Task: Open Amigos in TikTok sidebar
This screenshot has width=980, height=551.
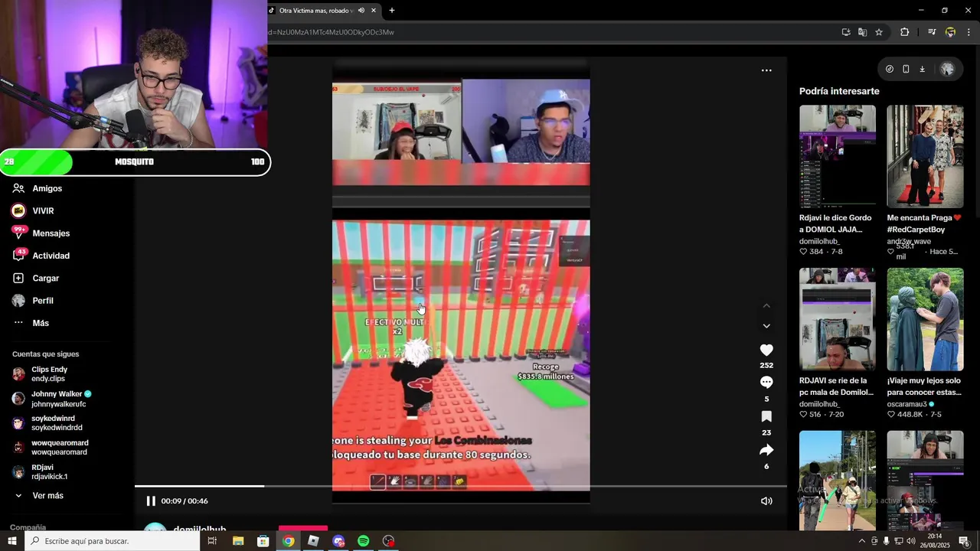Action: click(x=47, y=188)
